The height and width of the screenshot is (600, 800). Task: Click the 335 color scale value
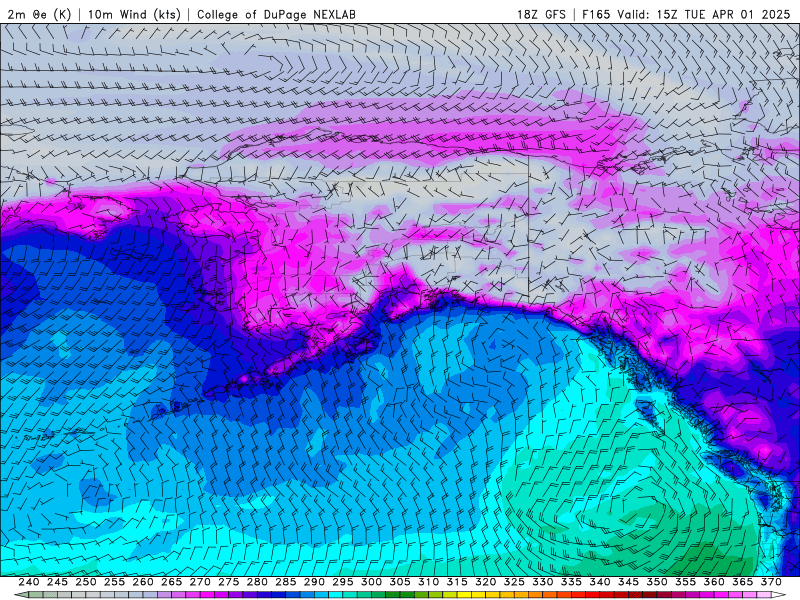point(571,582)
